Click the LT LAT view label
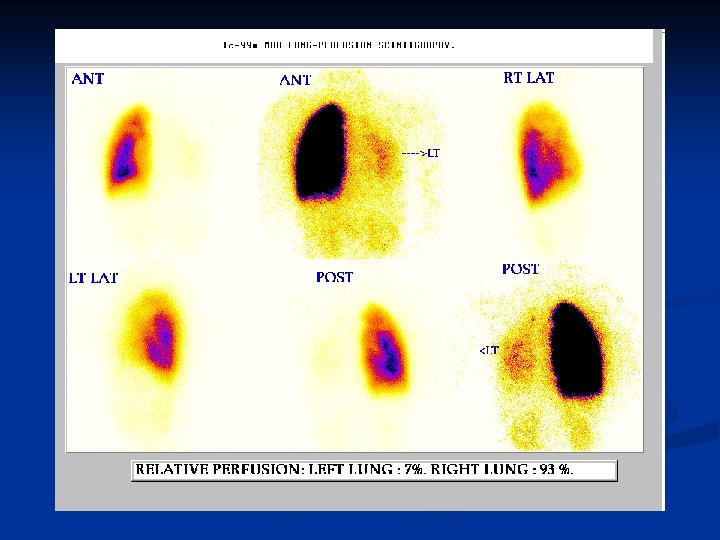720x540 pixels. coord(93,278)
